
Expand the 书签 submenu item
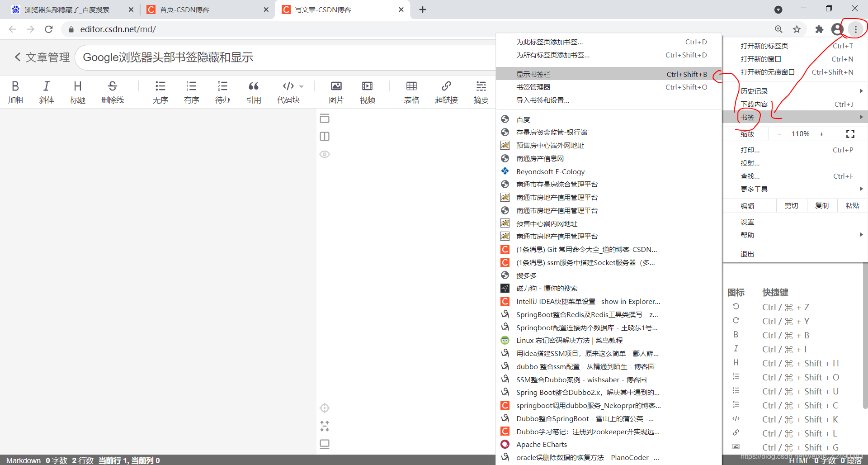coord(795,117)
